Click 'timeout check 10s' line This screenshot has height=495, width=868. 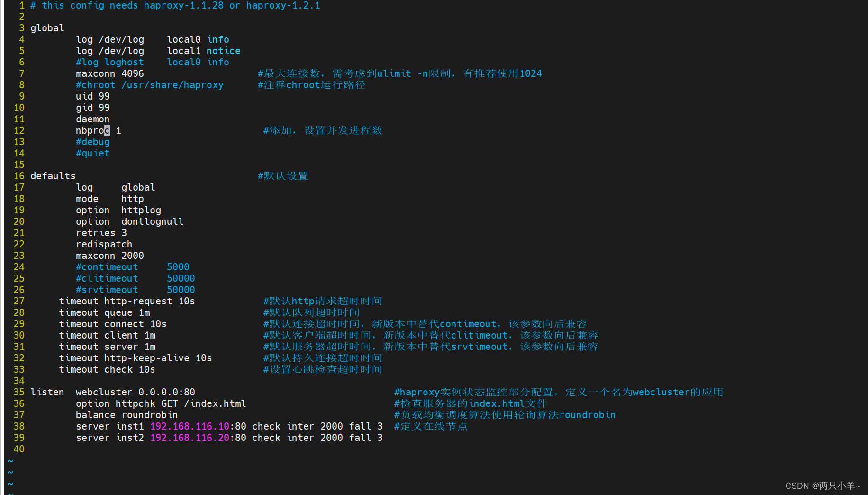pos(107,369)
